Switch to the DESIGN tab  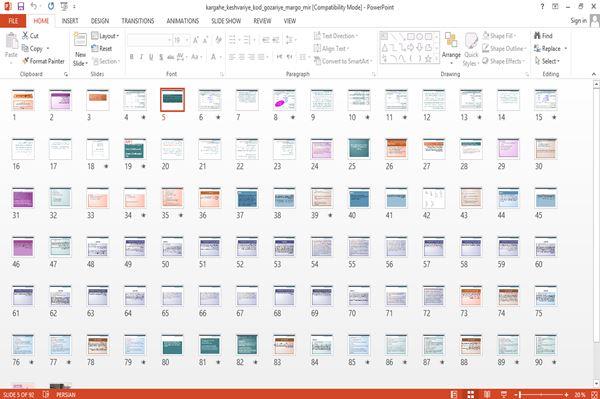tap(100, 21)
